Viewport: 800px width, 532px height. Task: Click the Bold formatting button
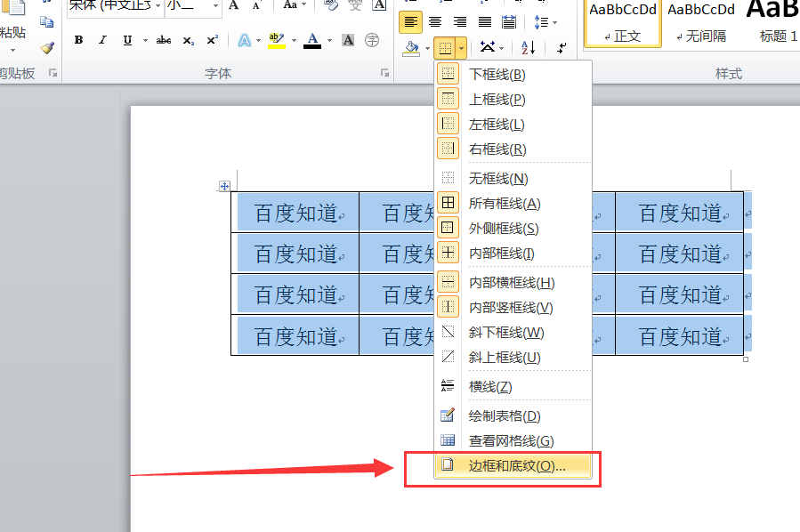point(78,40)
